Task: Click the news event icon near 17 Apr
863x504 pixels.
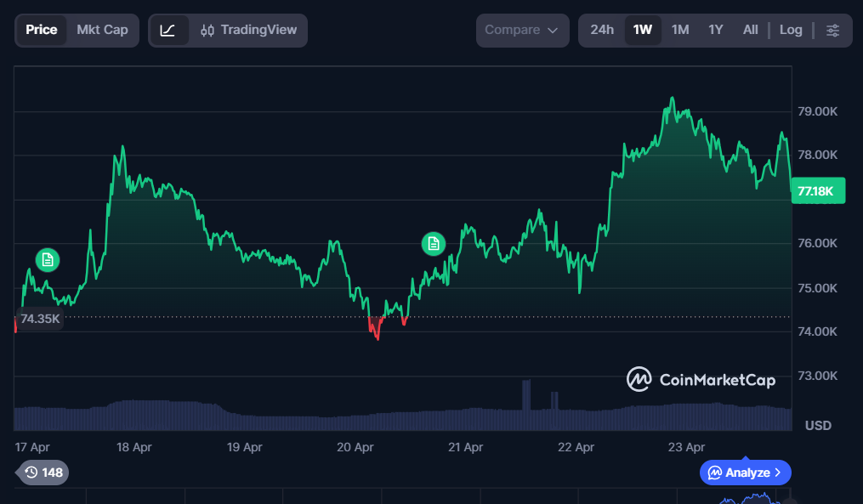Action: 48,259
